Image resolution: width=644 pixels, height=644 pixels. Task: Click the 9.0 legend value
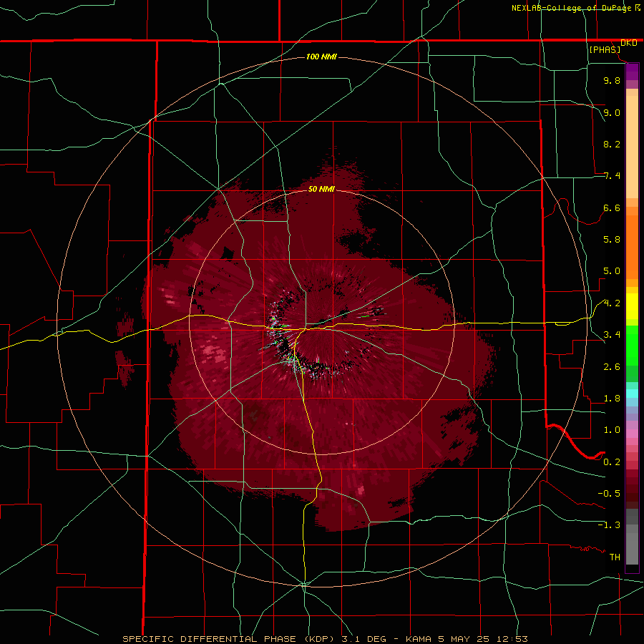click(612, 112)
